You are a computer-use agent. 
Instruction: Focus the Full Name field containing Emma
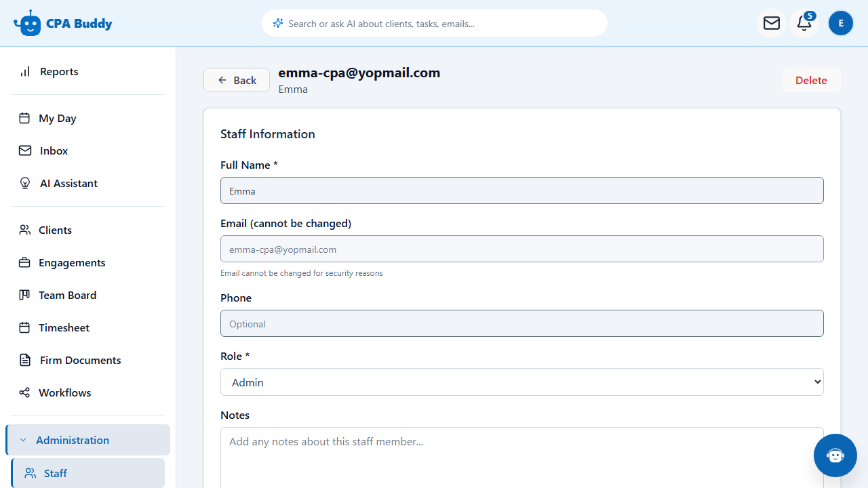pyautogui.click(x=522, y=190)
